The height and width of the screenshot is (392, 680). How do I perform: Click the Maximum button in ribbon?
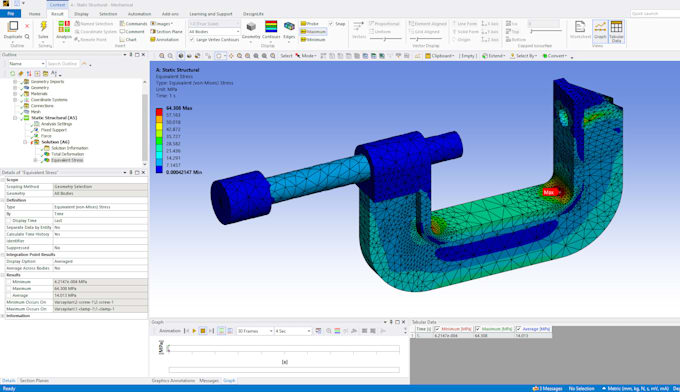pos(313,32)
